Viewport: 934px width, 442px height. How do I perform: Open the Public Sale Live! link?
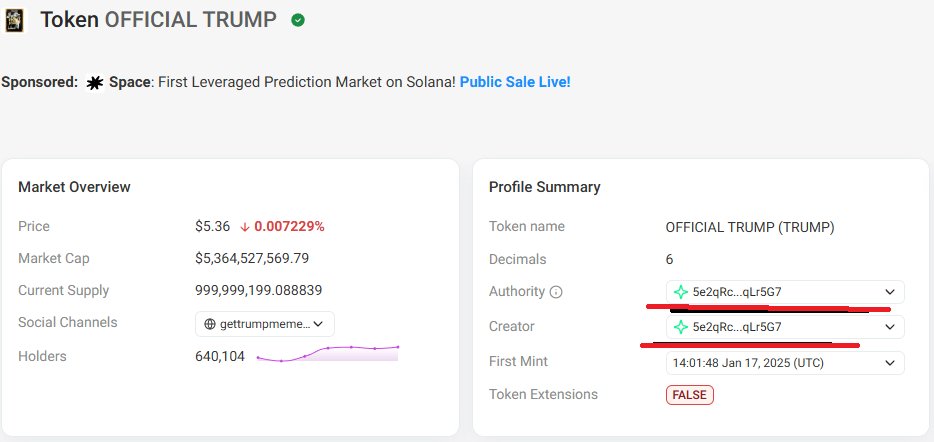515,82
